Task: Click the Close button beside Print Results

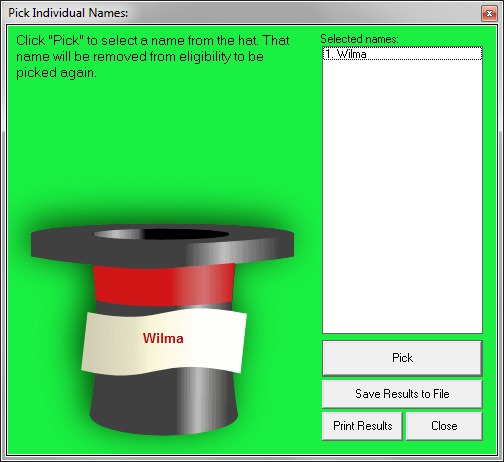Action: coord(444,426)
